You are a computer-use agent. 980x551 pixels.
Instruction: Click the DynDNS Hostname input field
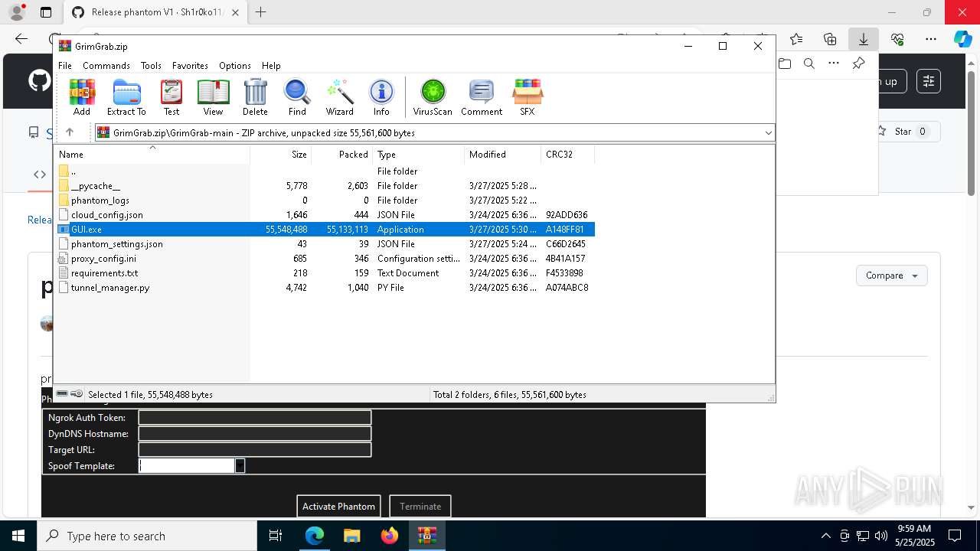pyautogui.click(x=255, y=433)
